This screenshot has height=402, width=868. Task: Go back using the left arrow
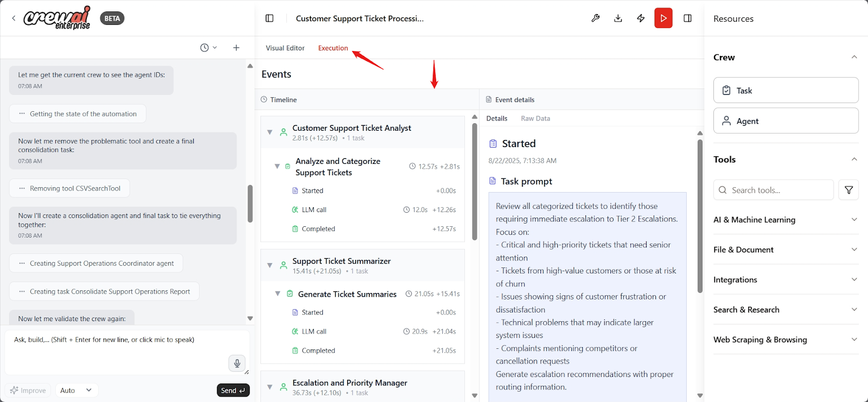pyautogui.click(x=14, y=18)
